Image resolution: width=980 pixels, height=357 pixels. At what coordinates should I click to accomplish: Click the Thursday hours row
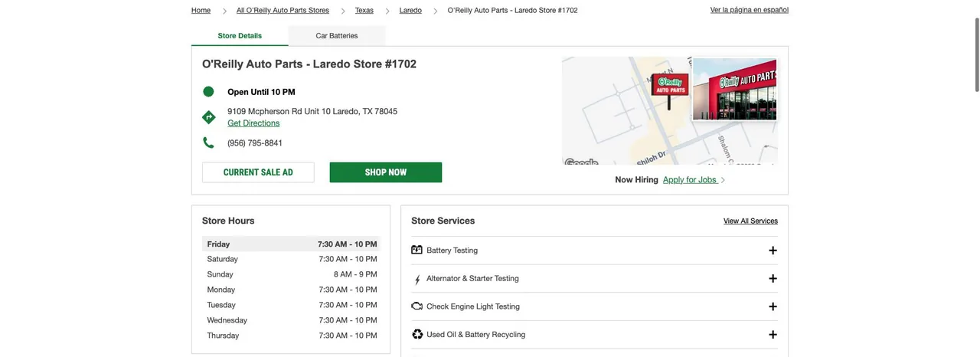click(x=292, y=336)
